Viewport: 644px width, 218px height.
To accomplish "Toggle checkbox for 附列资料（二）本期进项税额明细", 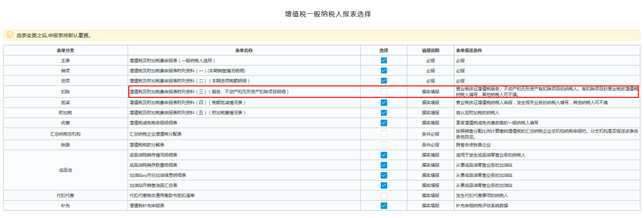I will [x=383, y=81].
